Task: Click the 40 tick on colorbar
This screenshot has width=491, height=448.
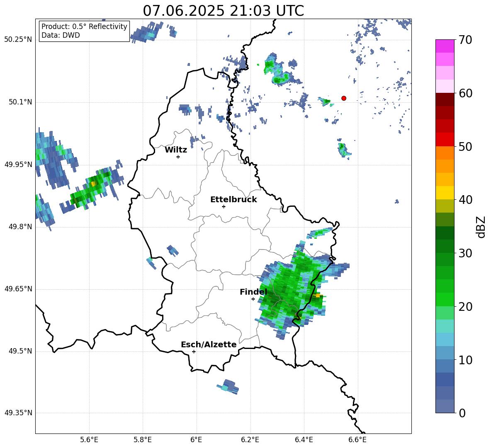Action: pyautogui.click(x=465, y=200)
